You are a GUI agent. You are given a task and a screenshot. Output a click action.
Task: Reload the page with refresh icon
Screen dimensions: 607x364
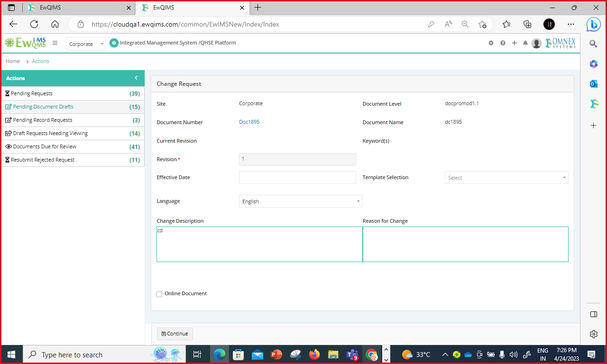34,24
